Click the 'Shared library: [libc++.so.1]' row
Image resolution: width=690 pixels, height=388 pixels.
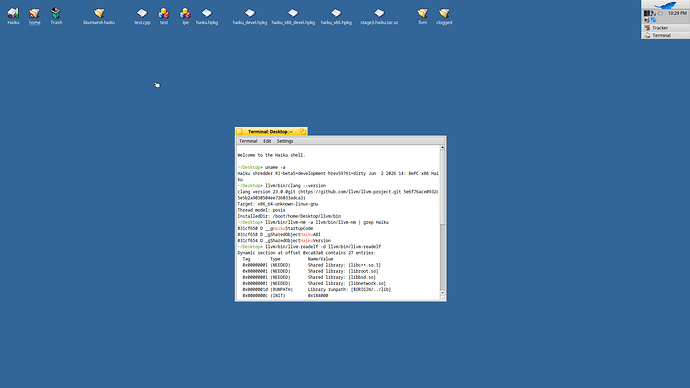point(312,265)
